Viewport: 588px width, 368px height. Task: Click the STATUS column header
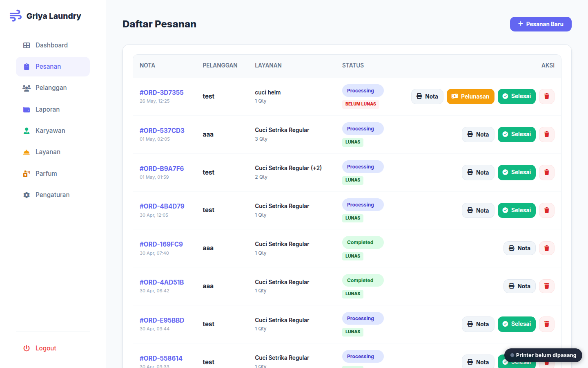pos(353,65)
